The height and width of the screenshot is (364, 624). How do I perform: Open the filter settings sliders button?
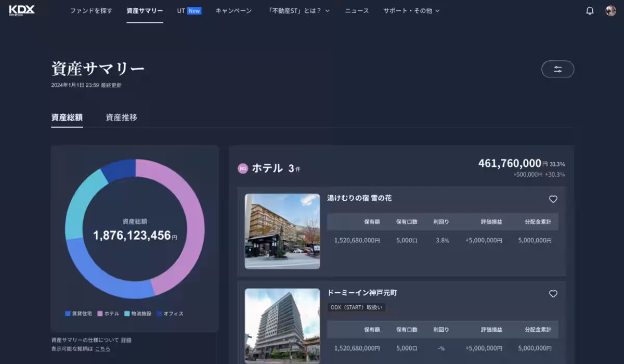(557, 69)
